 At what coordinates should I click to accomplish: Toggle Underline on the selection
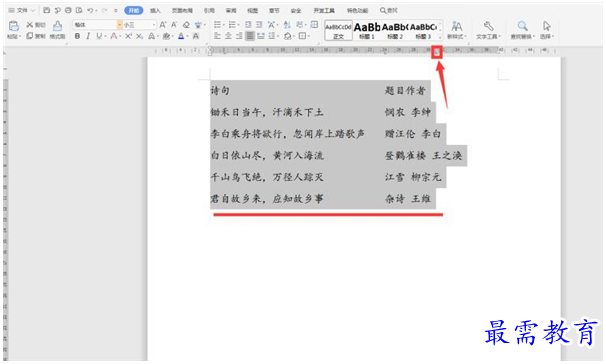[99, 36]
